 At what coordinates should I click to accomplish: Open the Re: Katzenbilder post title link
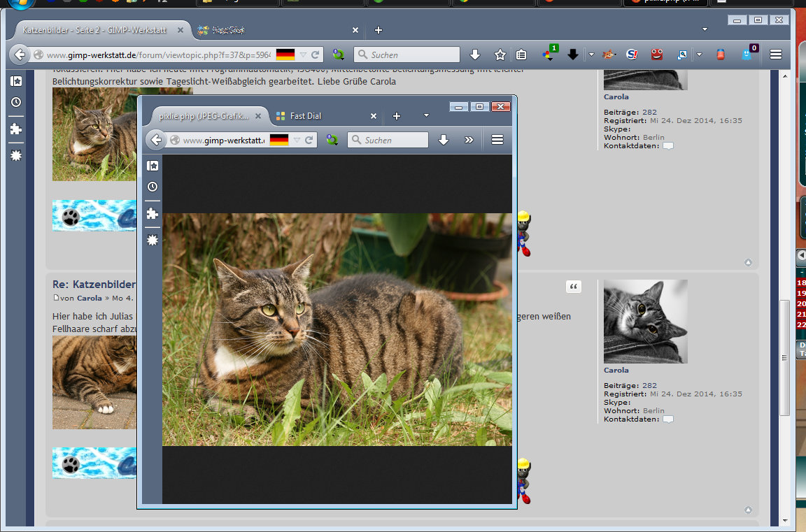tap(93, 285)
